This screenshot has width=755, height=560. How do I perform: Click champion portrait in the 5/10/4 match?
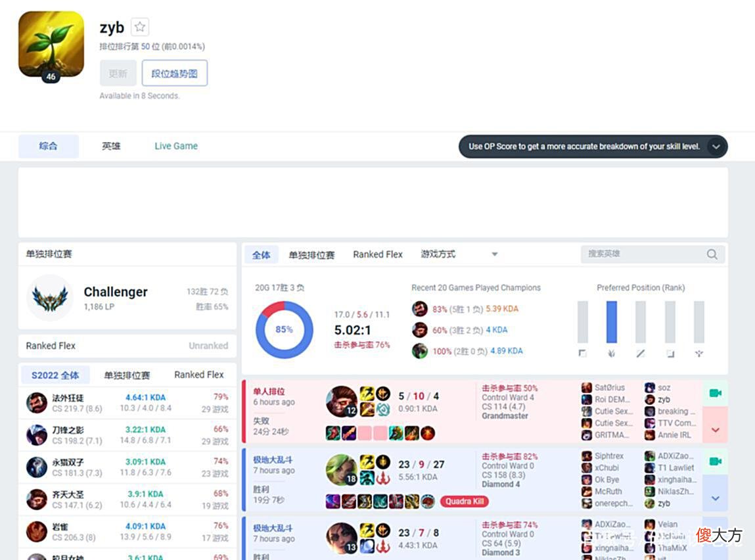[342, 402]
